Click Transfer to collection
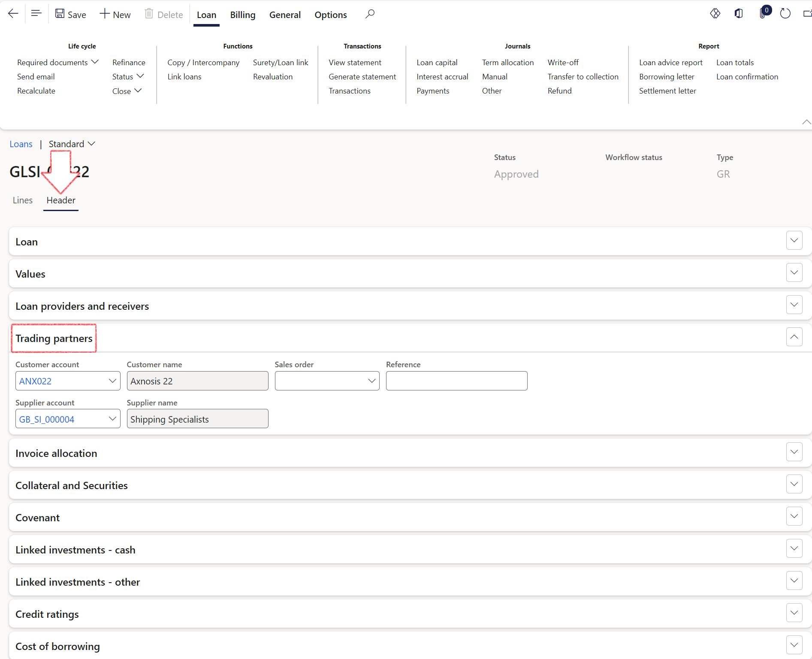Screen dimensions: 812x659 [583, 77]
